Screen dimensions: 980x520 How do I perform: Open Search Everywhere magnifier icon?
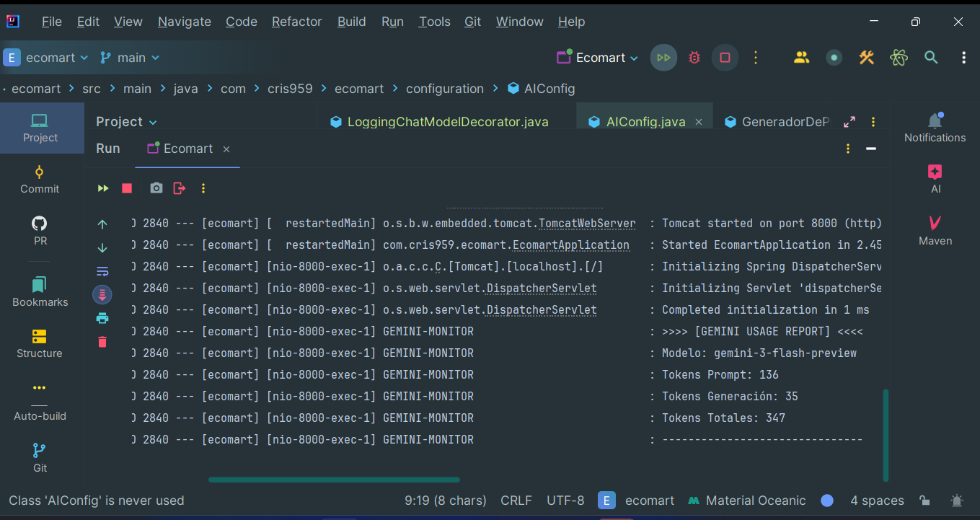931,58
